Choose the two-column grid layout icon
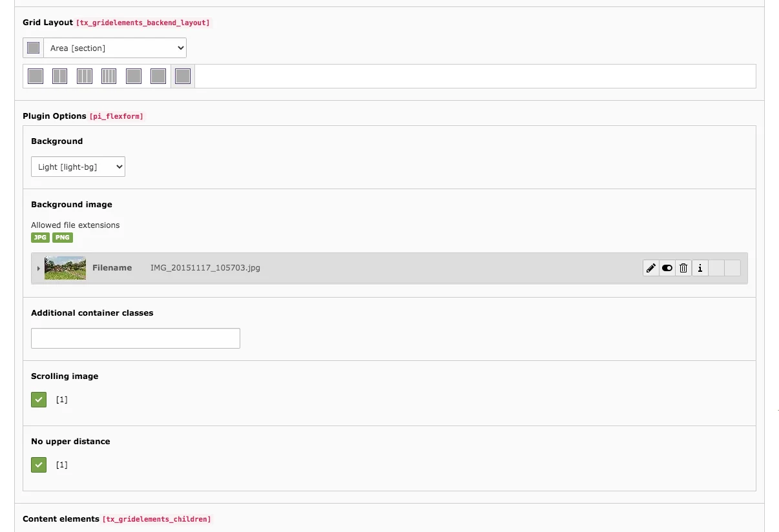This screenshot has width=779, height=532. pyautogui.click(x=59, y=76)
